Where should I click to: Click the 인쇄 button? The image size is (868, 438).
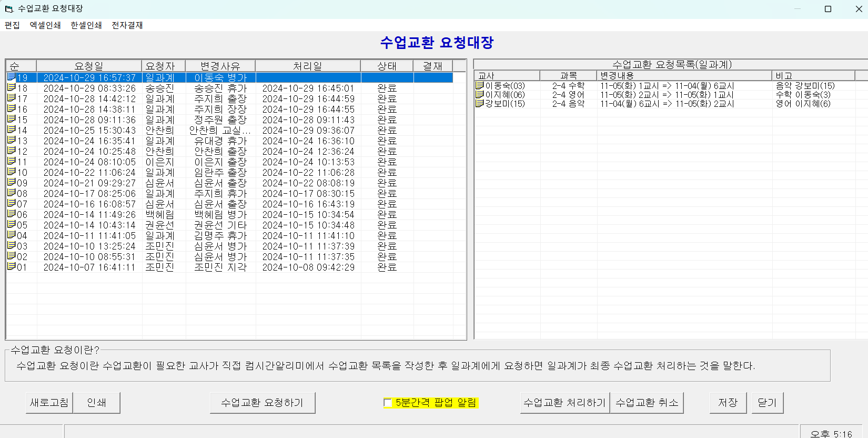click(96, 403)
